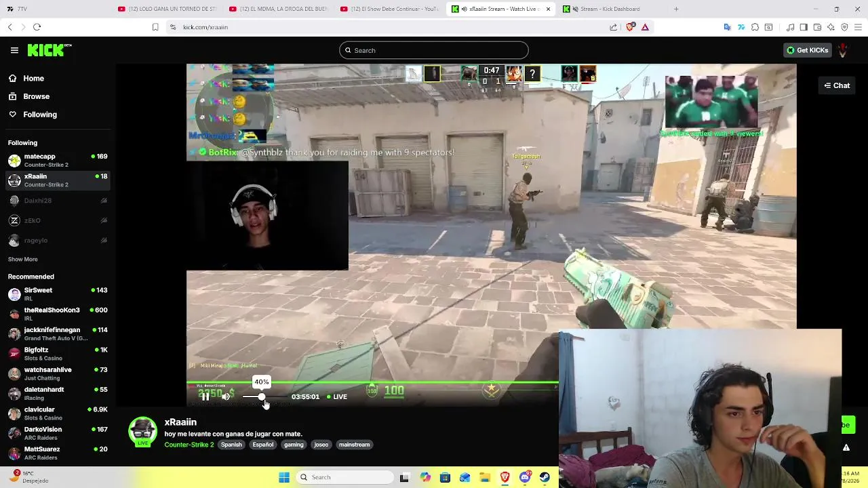
Task: Expand Show more under Following
Action: (22, 260)
